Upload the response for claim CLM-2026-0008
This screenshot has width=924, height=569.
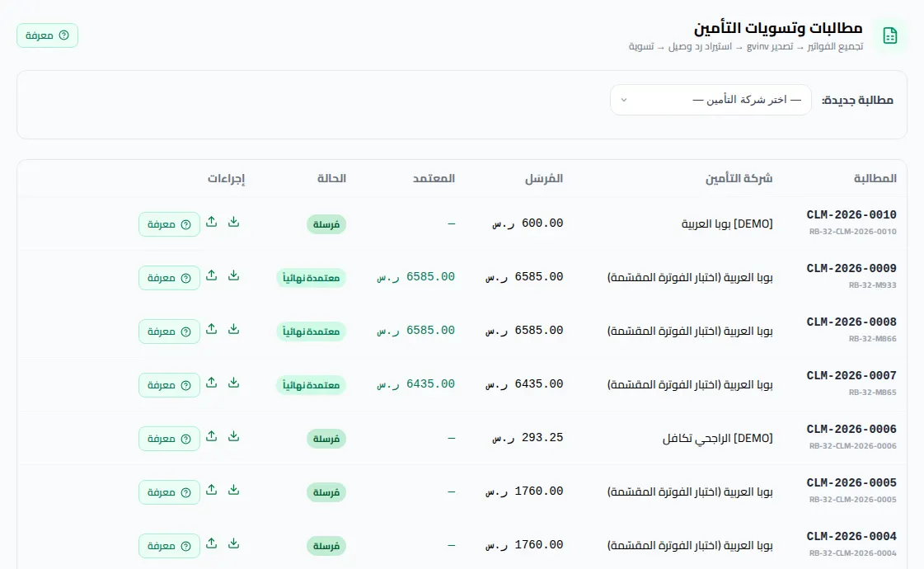coord(212,330)
